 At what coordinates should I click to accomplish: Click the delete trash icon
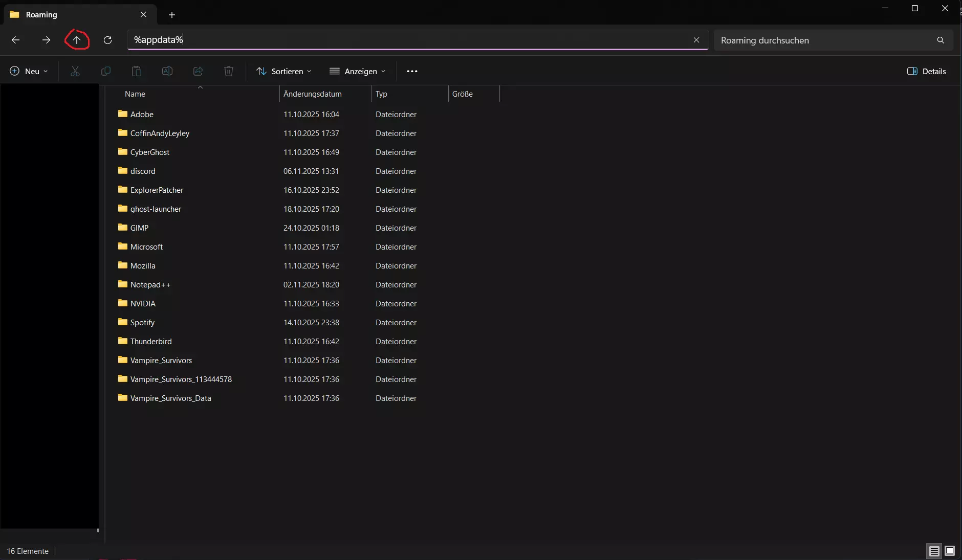[229, 71]
